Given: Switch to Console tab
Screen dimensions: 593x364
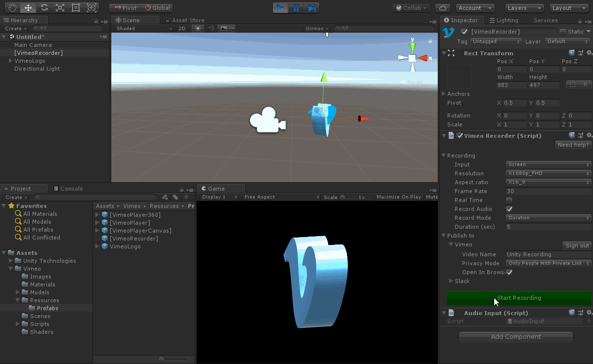Looking at the screenshot, I should click(x=68, y=189).
